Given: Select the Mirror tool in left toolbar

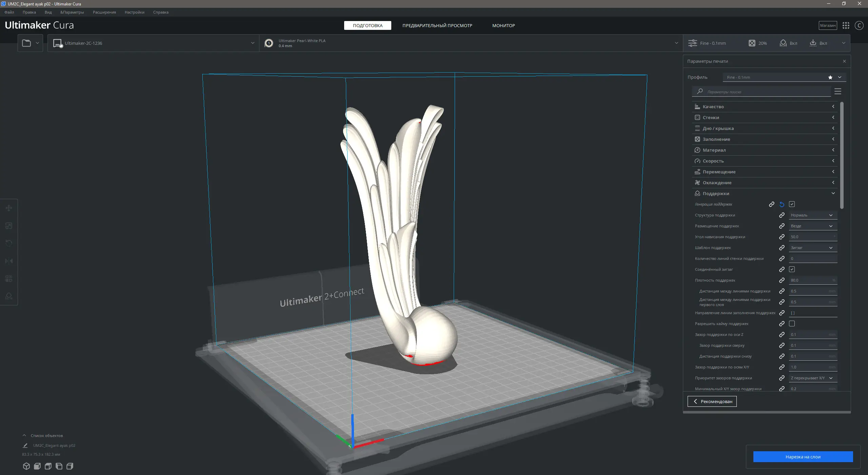Looking at the screenshot, I should [9, 261].
